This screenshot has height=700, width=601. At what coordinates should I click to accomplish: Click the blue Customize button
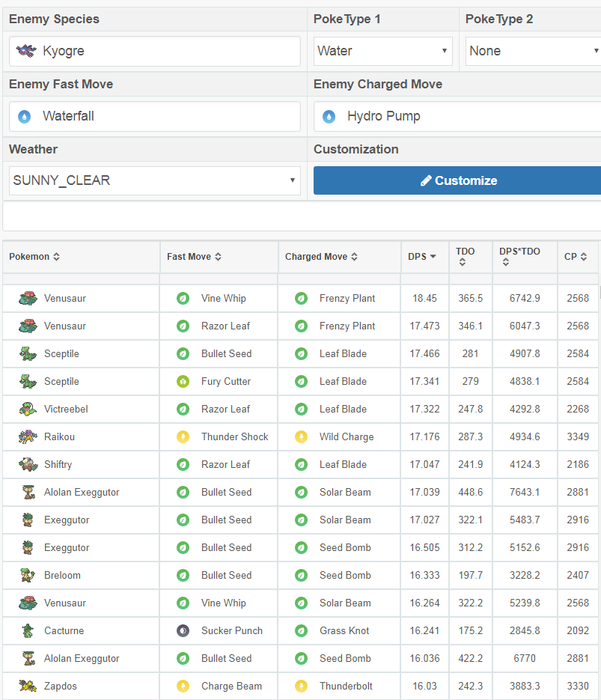(457, 180)
